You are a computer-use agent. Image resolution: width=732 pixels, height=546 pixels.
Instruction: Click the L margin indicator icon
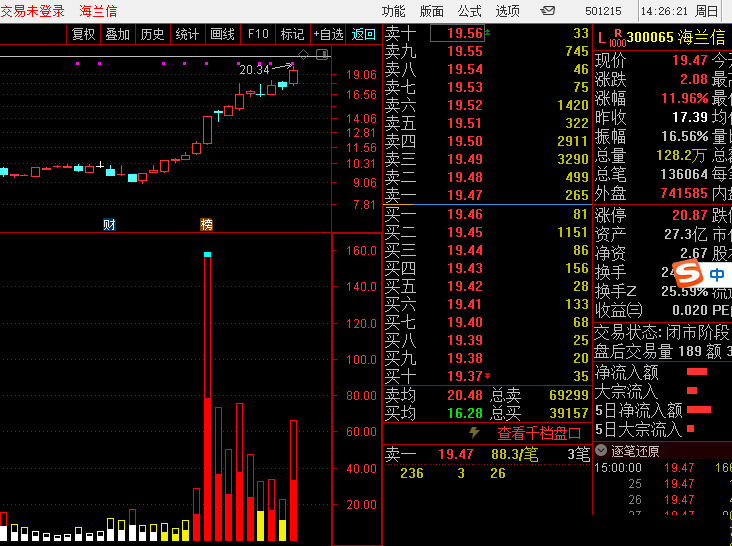[x=602, y=39]
